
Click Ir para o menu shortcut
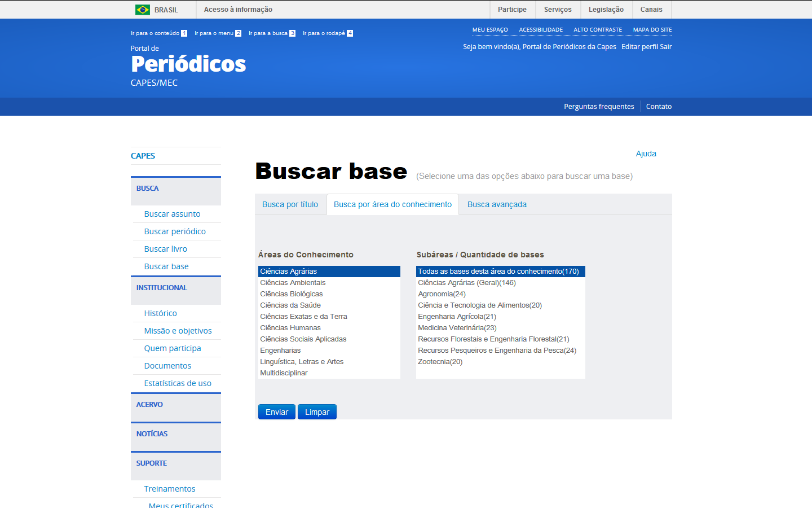tap(218, 33)
